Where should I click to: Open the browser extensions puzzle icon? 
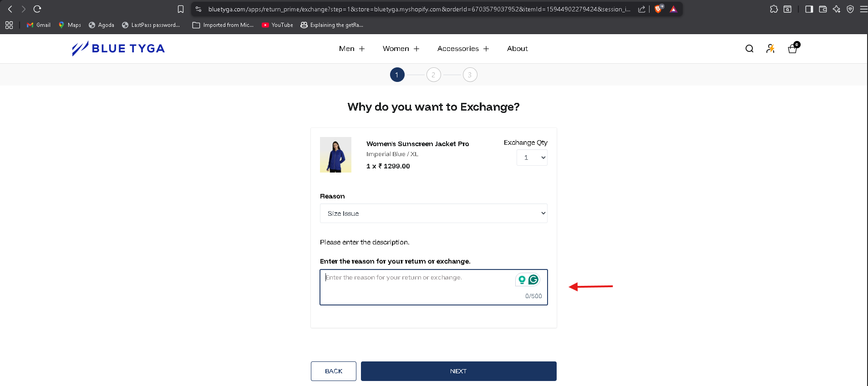774,9
